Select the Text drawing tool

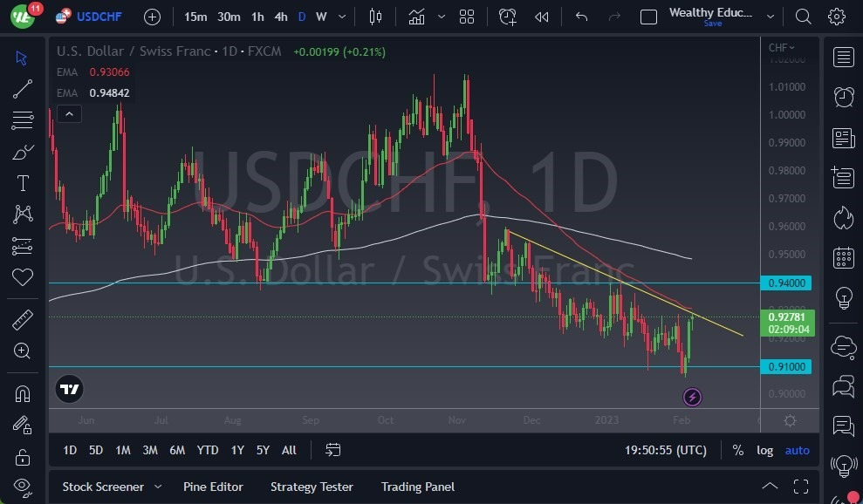pos(23,182)
